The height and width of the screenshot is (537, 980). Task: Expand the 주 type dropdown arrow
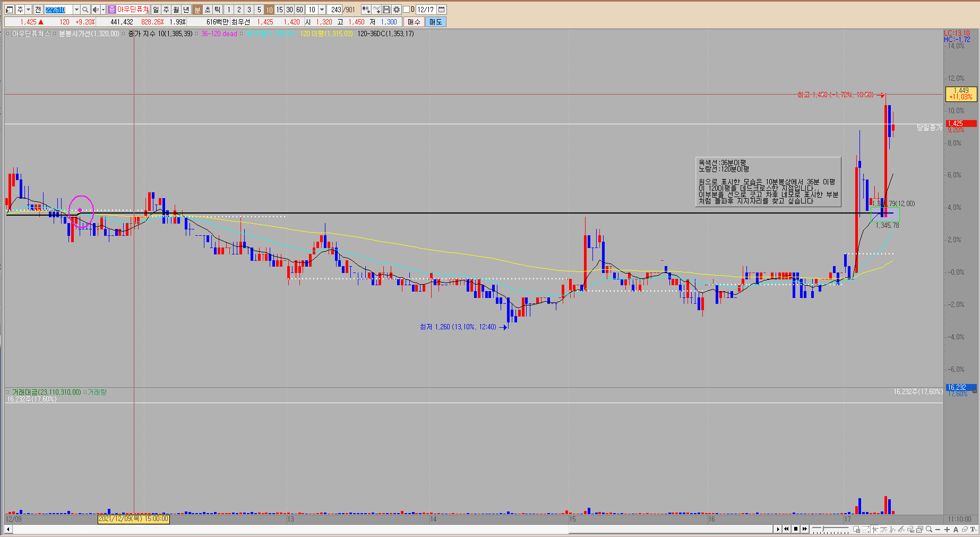[x=28, y=10]
